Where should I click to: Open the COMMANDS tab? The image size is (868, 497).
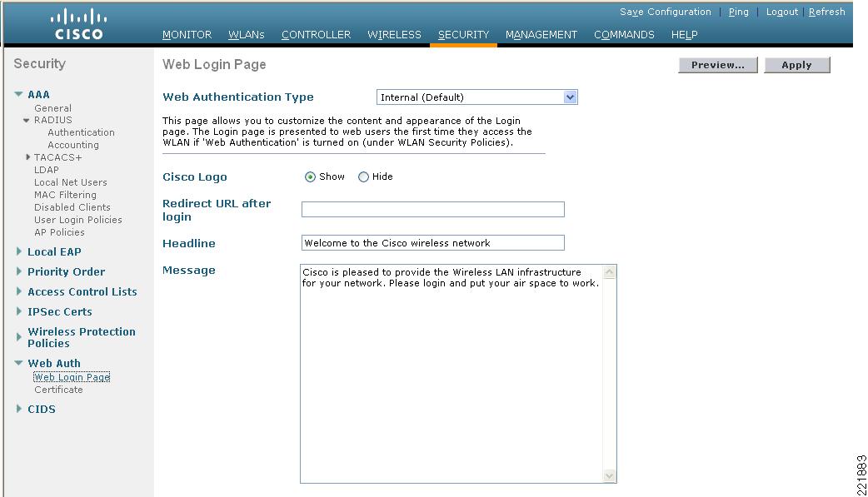pyautogui.click(x=624, y=35)
